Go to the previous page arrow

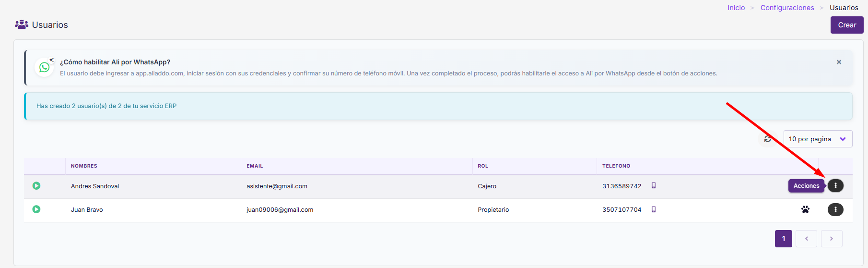coord(806,239)
